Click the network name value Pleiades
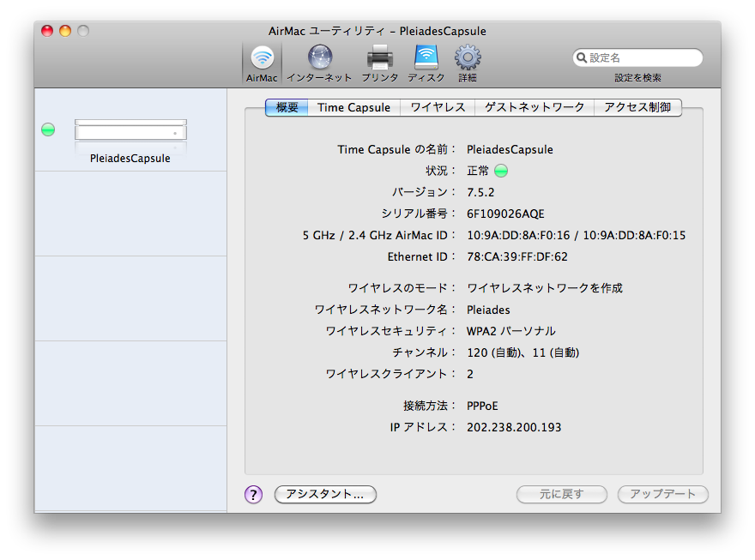Image resolution: width=755 pixels, height=560 pixels. [488, 310]
